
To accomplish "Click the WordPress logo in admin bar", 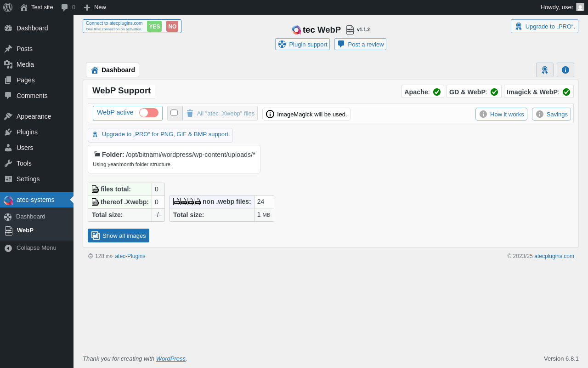I will [x=8, y=7].
